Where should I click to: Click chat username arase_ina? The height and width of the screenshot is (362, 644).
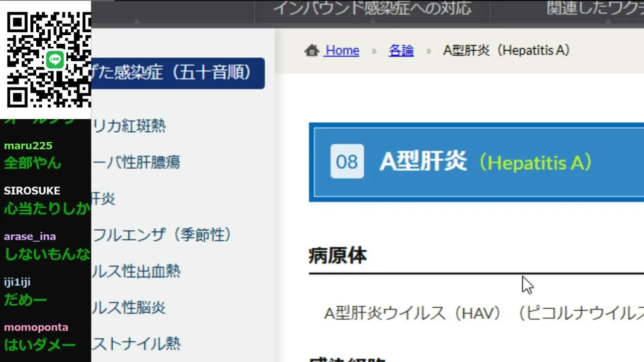[x=30, y=236]
